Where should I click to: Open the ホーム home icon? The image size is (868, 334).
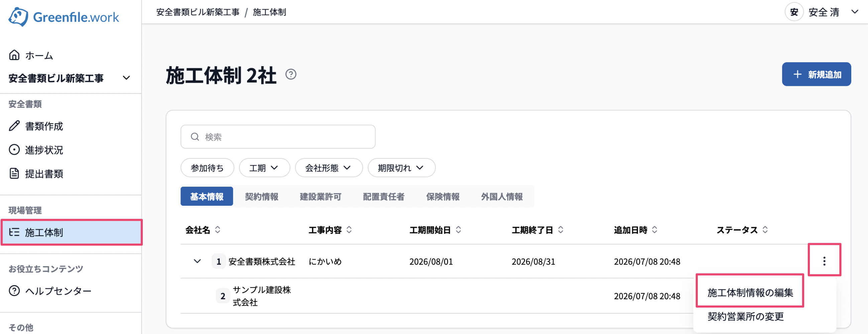coord(14,55)
